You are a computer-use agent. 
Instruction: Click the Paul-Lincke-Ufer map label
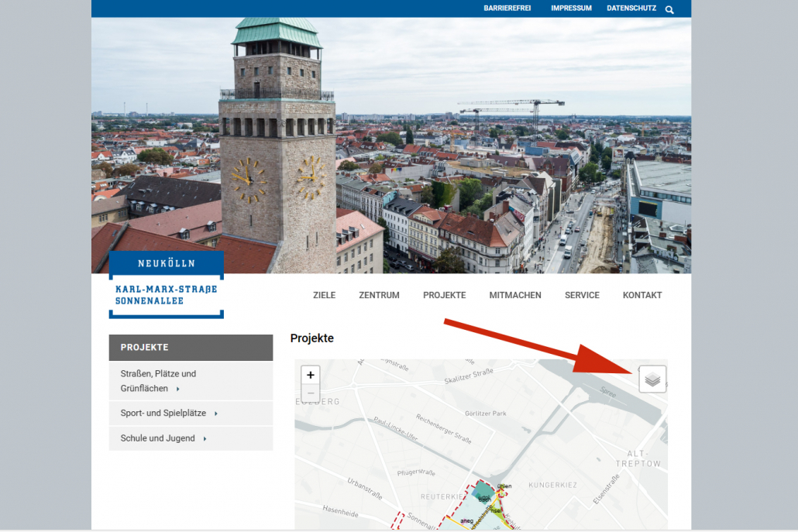pyautogui.click(x=395, y=428)
